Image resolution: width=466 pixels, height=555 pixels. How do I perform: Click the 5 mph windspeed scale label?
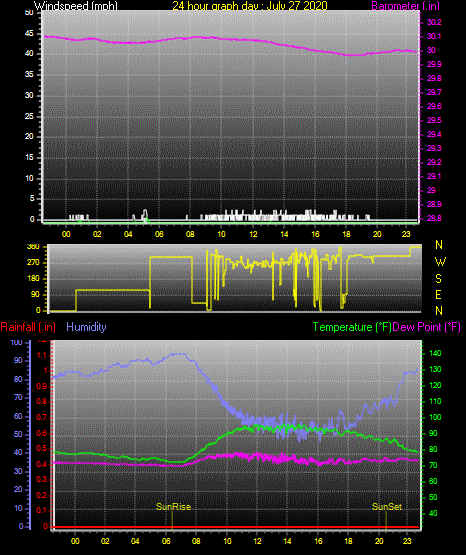[x=32, y=199]
